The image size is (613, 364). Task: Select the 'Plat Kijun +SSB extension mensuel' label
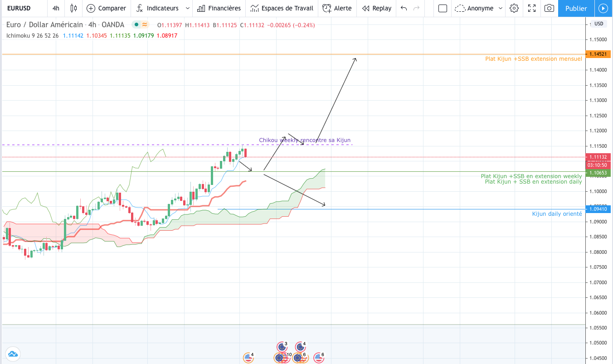(534, 59)
